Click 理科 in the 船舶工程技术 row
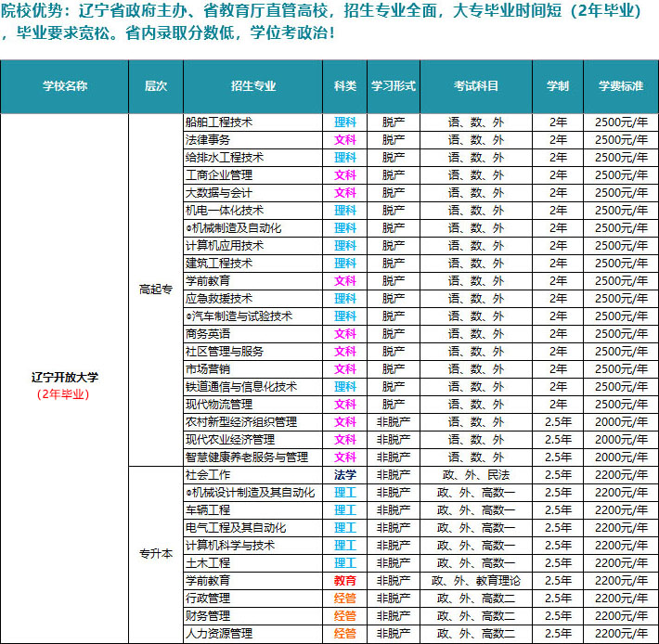659x644 pixels. [x=345, y=122]
